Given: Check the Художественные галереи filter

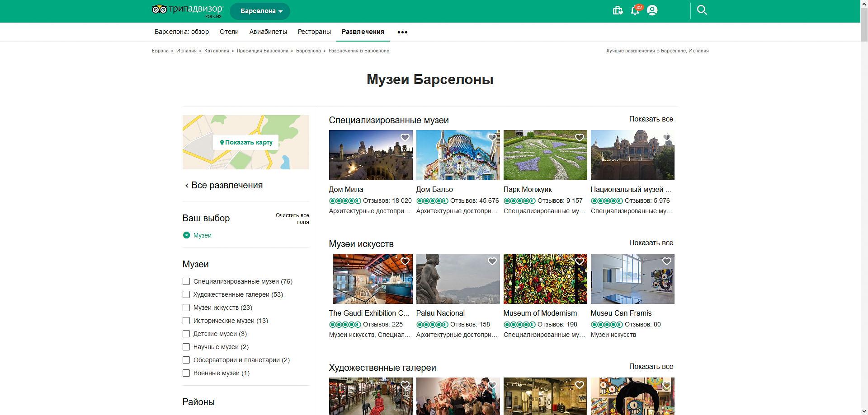Looking at the screenshot, I should [186, 294].
